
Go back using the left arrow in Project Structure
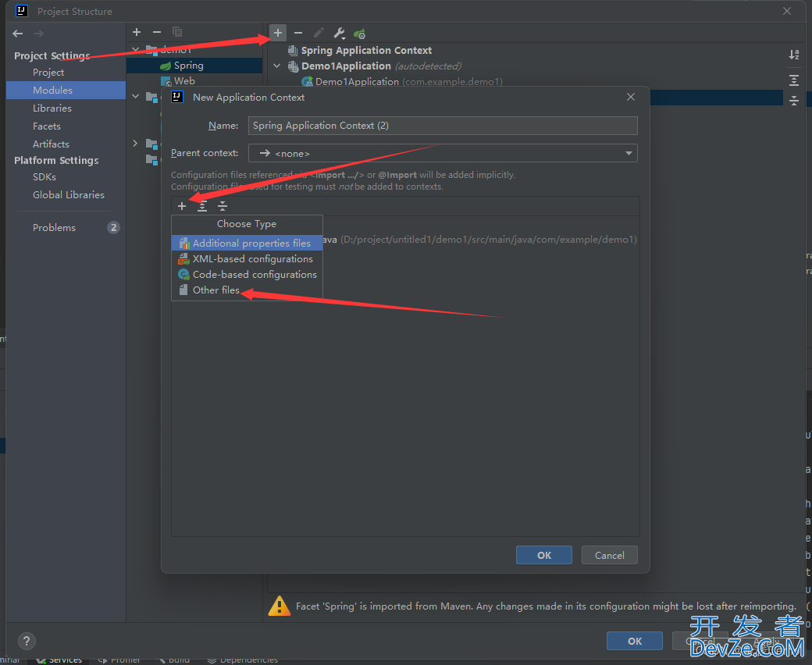click(18, 34)
